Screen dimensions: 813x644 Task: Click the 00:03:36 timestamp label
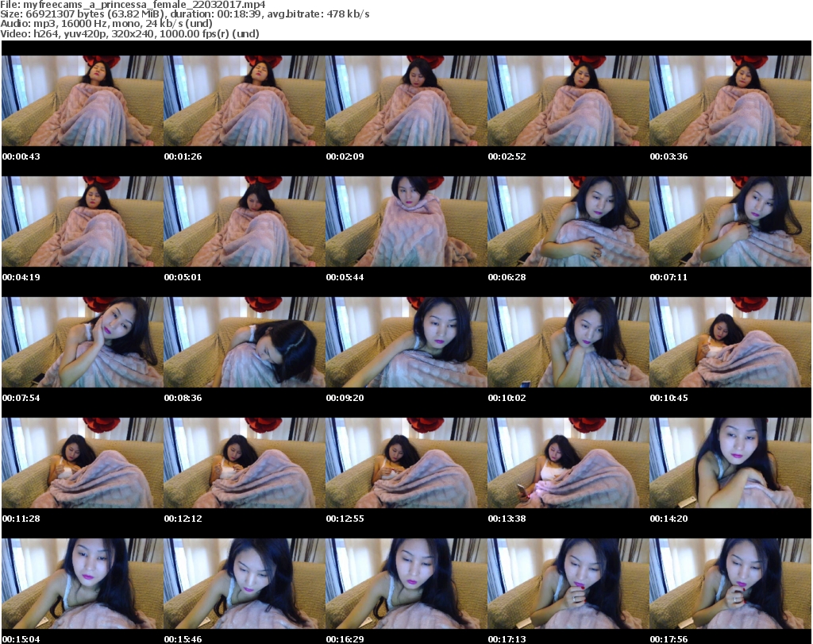pyautogui.click(x=669, y=156)
